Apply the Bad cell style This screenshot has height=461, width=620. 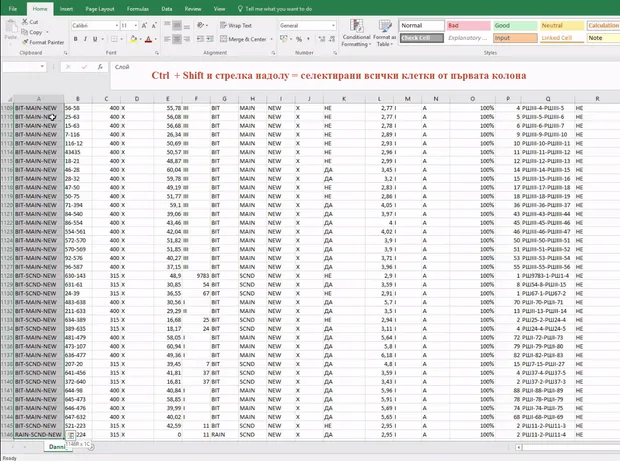pyautogui.click(x=469, y=26)
